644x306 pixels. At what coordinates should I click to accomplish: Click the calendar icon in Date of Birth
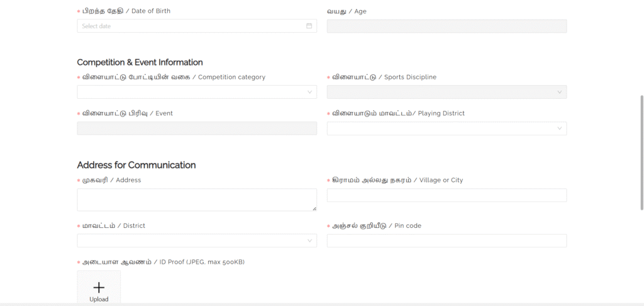pyautogui.click(x=309, y=26)
